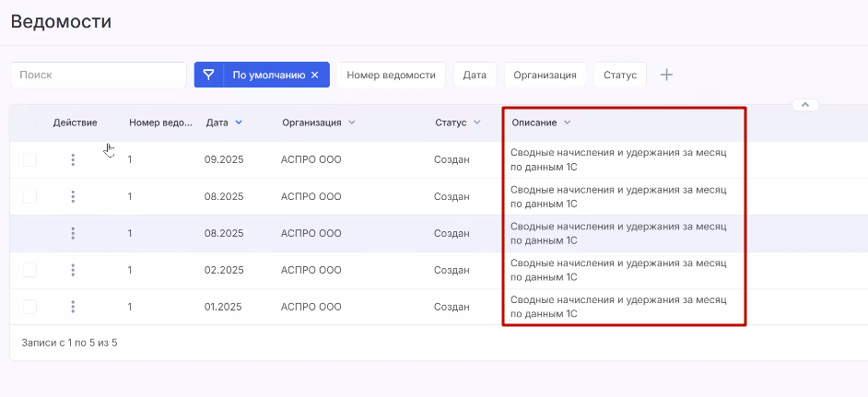This screenshot has width=868, height=397.
Task: Open three-dot actions menu for 01.2025 row
Action: click(x=73, y=307)
